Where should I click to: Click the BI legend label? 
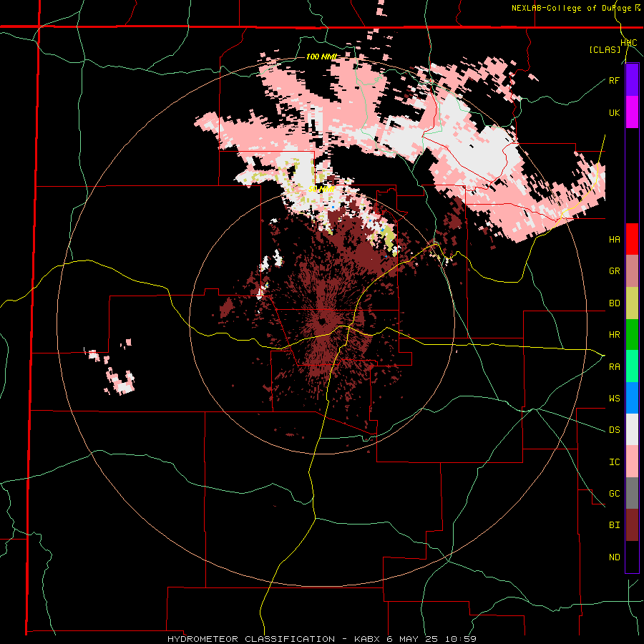coord(614,525)
